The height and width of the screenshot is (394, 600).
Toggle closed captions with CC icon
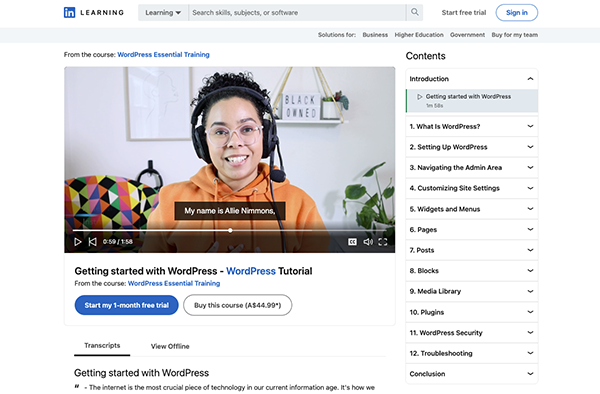pos(352,242)
